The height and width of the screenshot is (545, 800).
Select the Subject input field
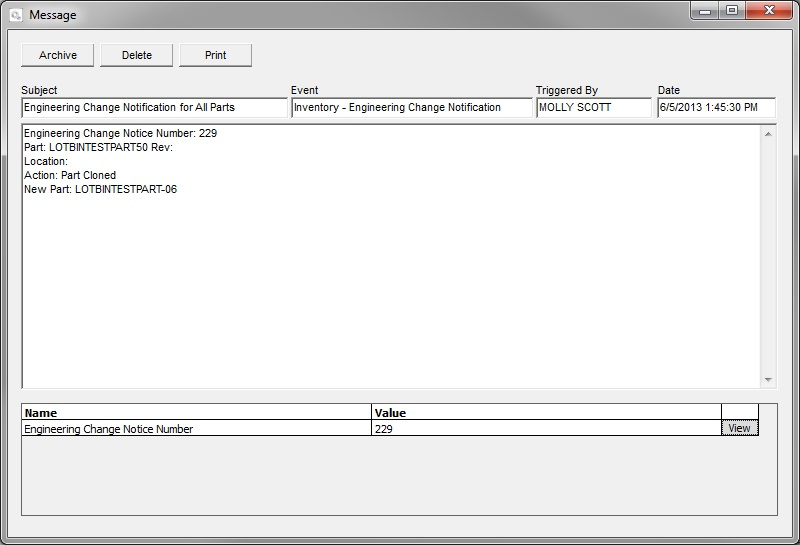pos(155,108)
